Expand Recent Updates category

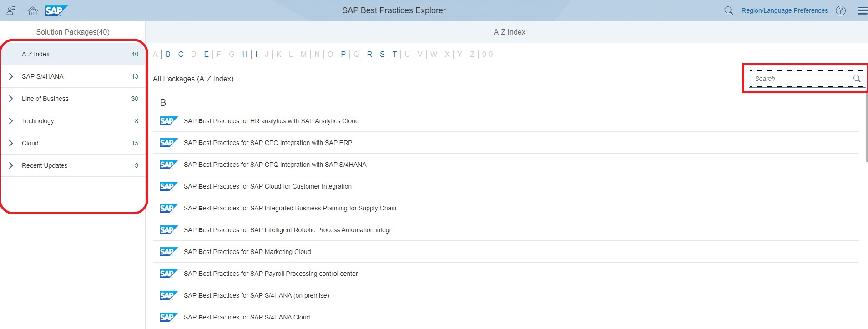point(11,165)
